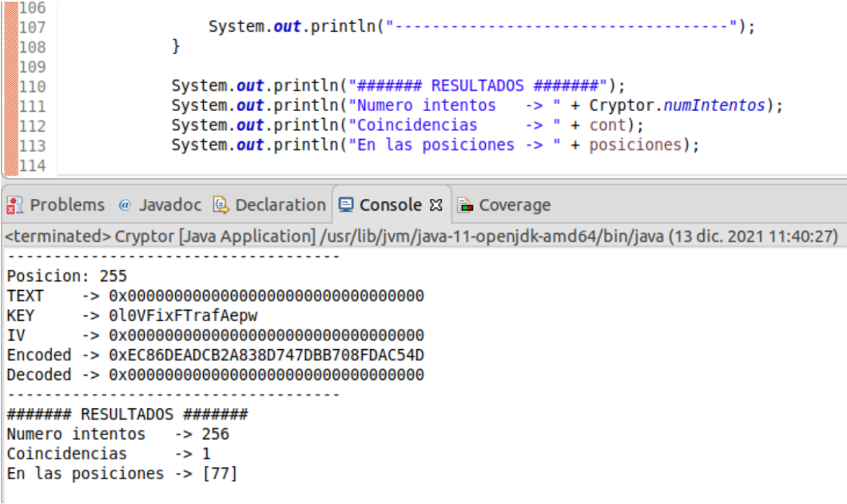Click the KEY value line in console
This screenshot has height=504, width=847.
pyautogui.click(x=183, y=315)
